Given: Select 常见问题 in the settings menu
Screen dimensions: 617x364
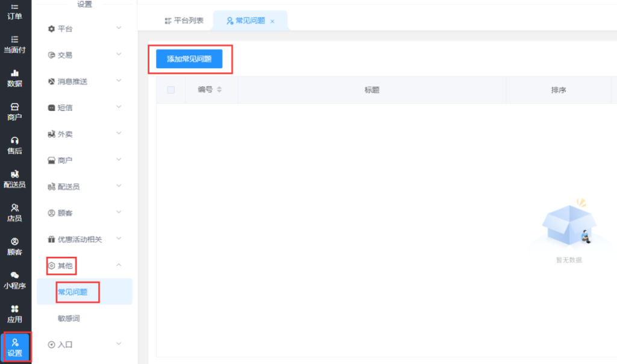Looking at the screenshot, I should 73,292.
